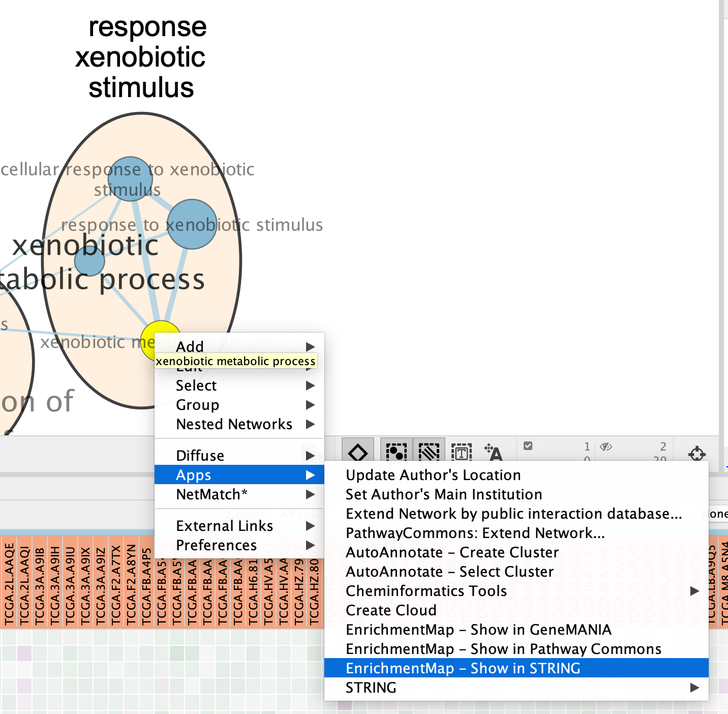Click the hidden-elements crossed-eye icon
Viewport: 728px width, 714px height.
pyautogui.click(x=605, y=447)
